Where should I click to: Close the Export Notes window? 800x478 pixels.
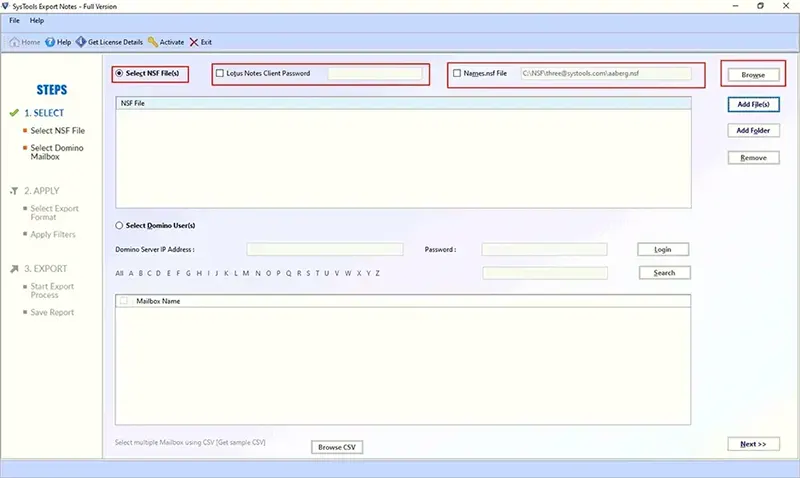tap(786, 6)
